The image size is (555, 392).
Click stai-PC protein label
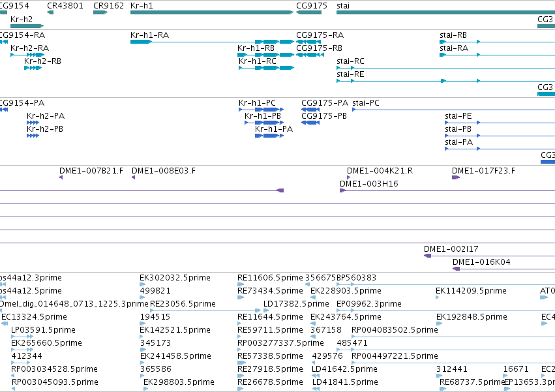pyautogui.click(x=366, y=103)
